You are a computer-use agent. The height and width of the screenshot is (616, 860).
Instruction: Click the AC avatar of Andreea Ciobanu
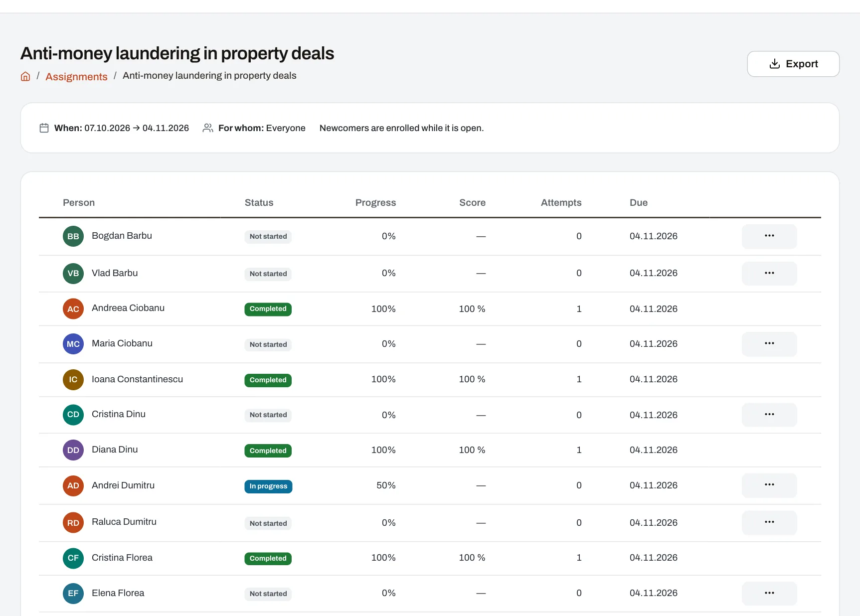click(x=73, y=309)
